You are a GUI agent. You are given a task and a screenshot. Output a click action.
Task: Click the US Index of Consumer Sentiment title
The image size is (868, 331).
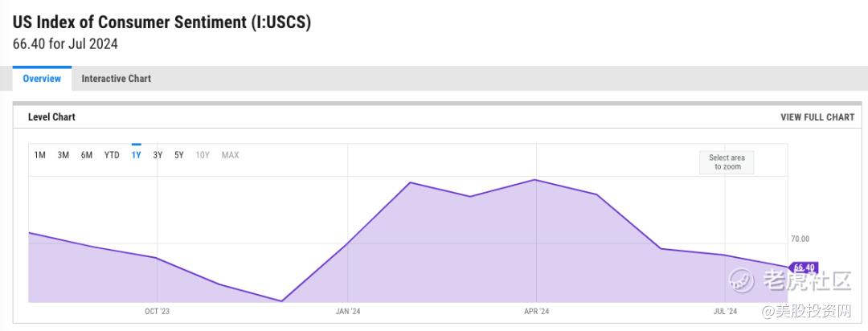(x=162, y=22)
